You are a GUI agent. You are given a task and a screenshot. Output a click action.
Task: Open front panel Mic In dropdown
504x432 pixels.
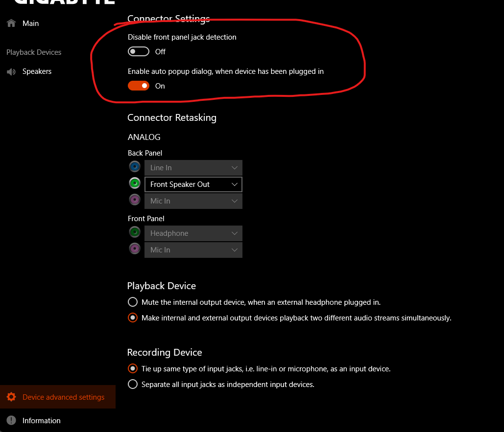193,250
